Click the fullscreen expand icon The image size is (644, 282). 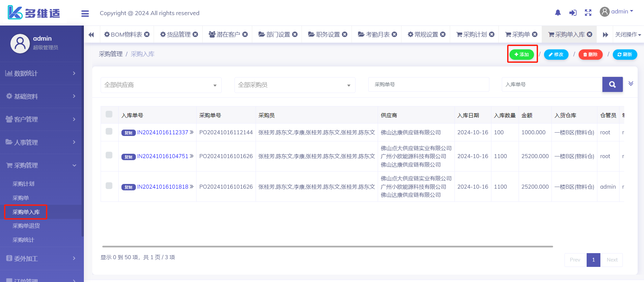588,13
